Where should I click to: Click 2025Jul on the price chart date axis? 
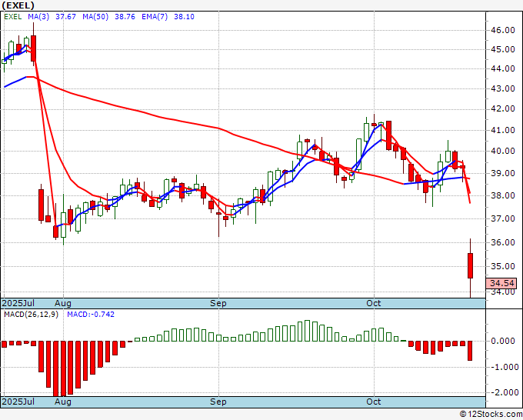coord(18,303)
